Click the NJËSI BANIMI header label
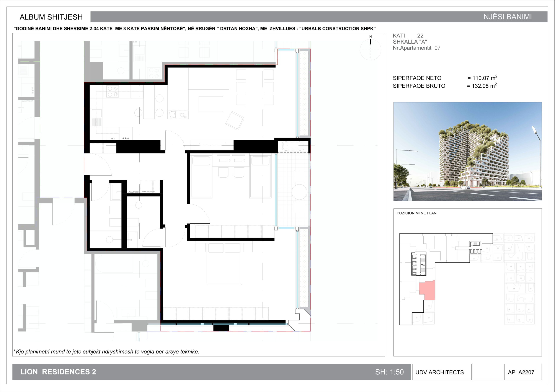The width and height of the screenshot is (555, 392). 507,17
